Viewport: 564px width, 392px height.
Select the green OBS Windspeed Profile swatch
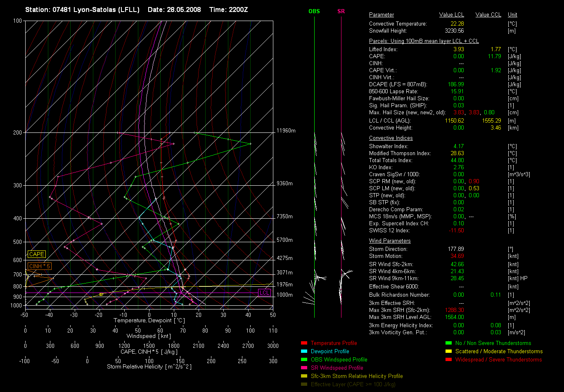(x=304, y=359)
